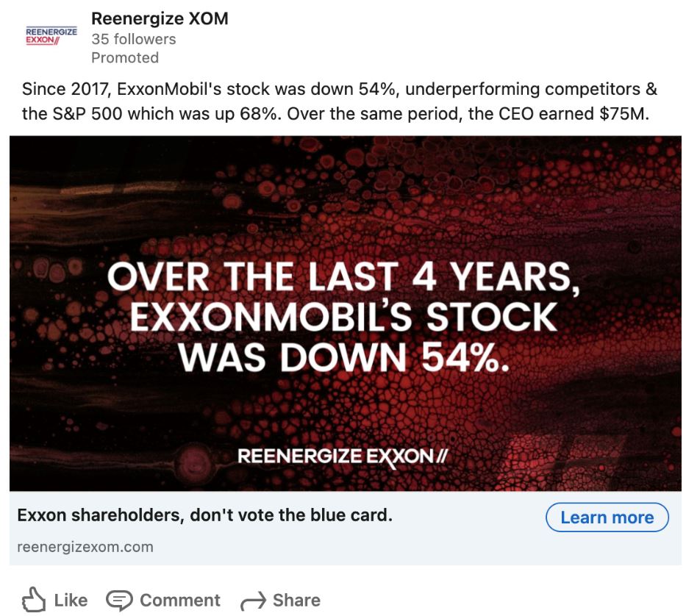Click the "EXXONMOBIL'S STOCK" line in the ad image

(x=343, y=318)
